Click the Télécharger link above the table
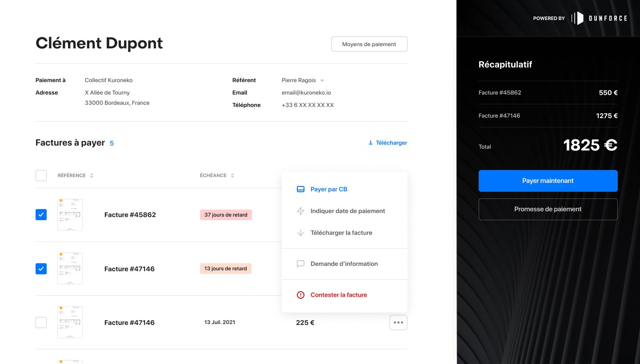This screenshot has height=364, width=640. [x=388, y=143]
